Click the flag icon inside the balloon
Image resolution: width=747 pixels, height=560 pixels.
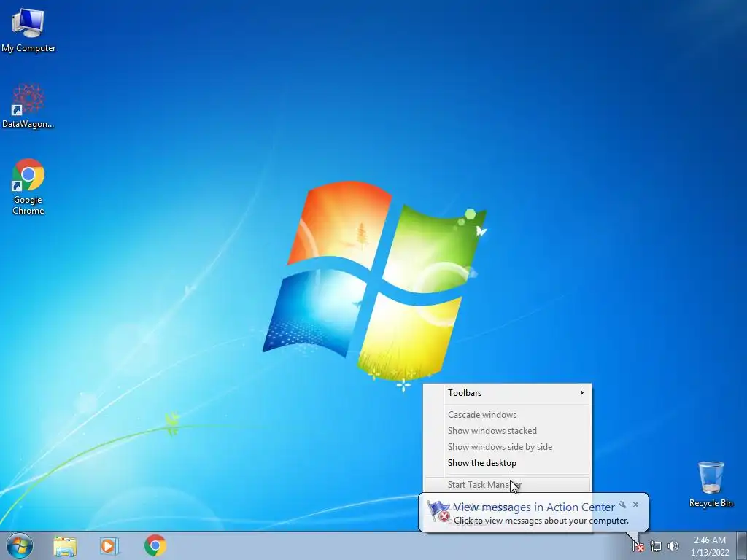438,511
